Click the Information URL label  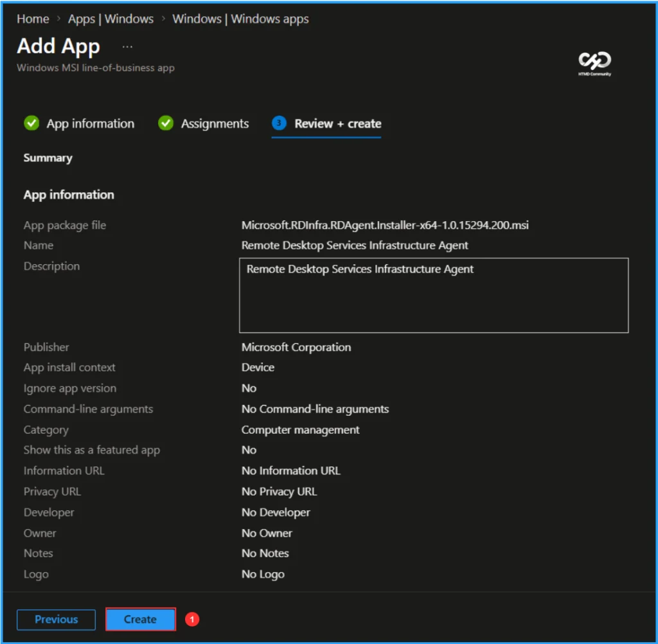pos(64,470)
